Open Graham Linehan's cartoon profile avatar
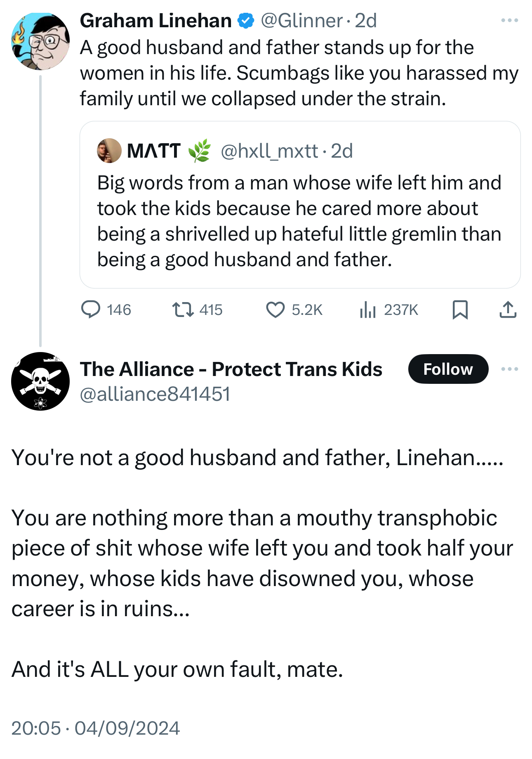Viewport: 532px width, 759px height. (40, 41)
